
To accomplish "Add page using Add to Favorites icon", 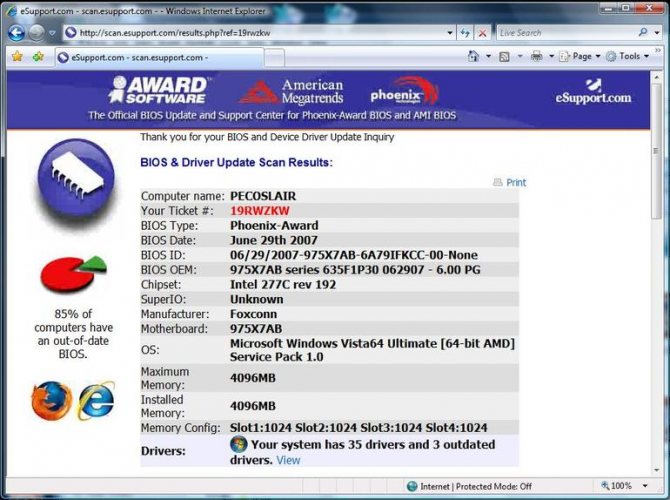I will [x=38, y=56].
